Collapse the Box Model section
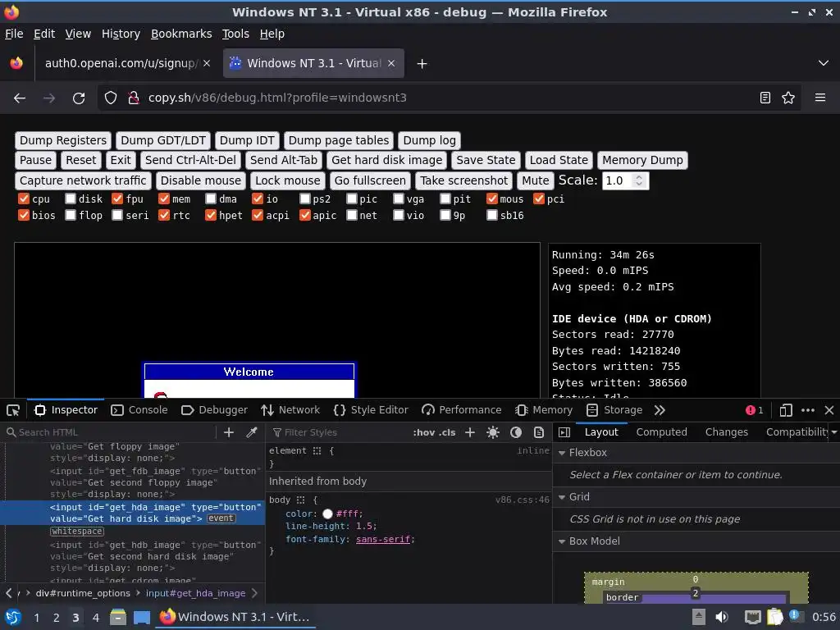 click(x=562, y=541)
